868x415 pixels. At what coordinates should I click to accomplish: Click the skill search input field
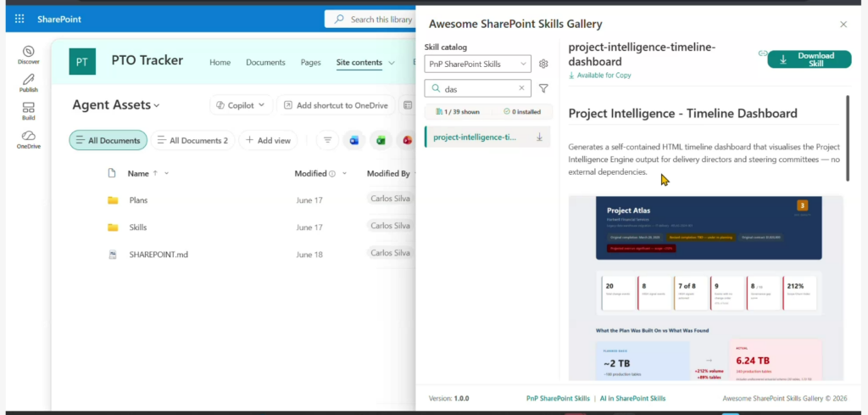(x=478, y=88)
